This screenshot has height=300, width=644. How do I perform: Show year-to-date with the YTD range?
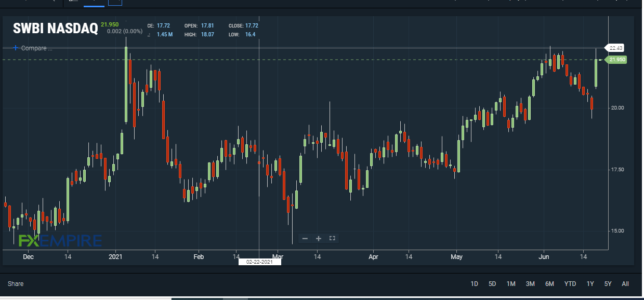(x=570, y=284)
